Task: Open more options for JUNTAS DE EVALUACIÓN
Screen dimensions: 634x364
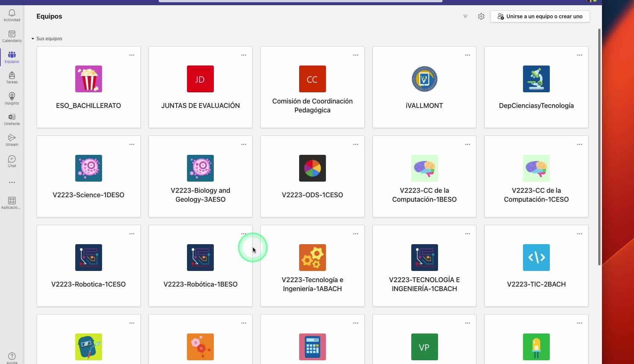Action: pyautogui.click(x=244, y=55)
